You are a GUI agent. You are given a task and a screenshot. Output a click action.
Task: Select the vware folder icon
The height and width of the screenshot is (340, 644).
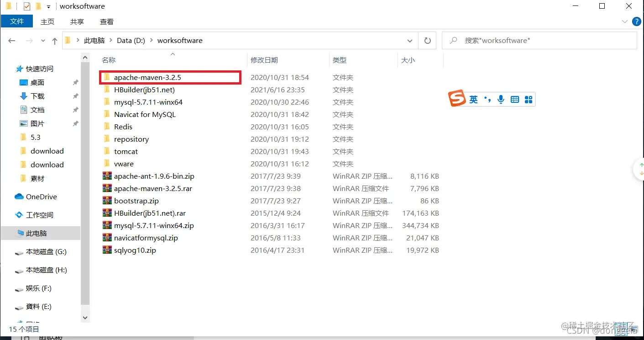[107, 164]
